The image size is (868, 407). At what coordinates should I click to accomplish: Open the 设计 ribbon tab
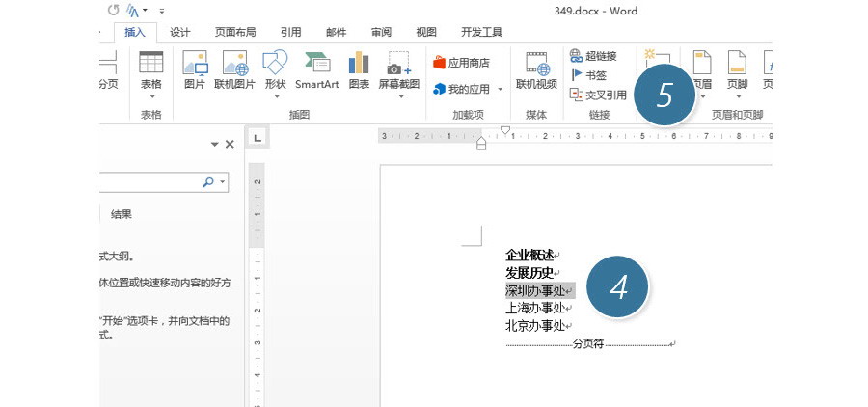180,32
